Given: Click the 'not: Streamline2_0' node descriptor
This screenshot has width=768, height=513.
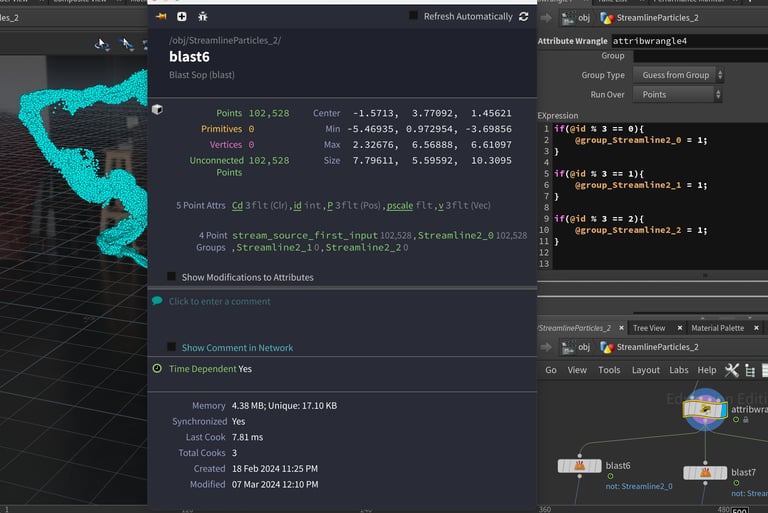Looking at the screenshot, I should click(639, 486).
